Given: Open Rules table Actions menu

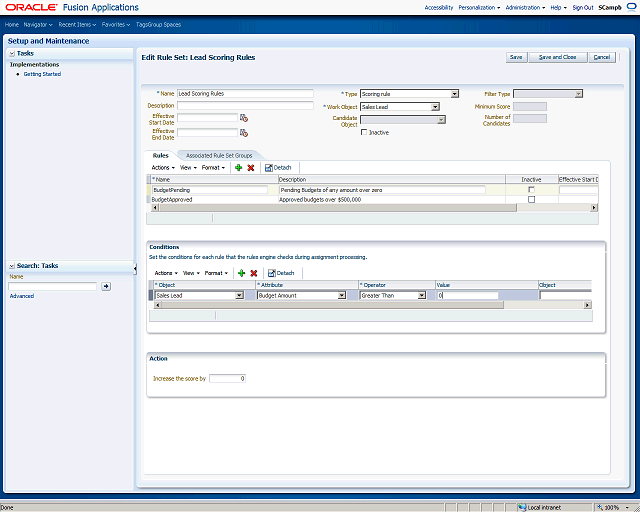Looking at the screenshot, I should pos(163,167).
